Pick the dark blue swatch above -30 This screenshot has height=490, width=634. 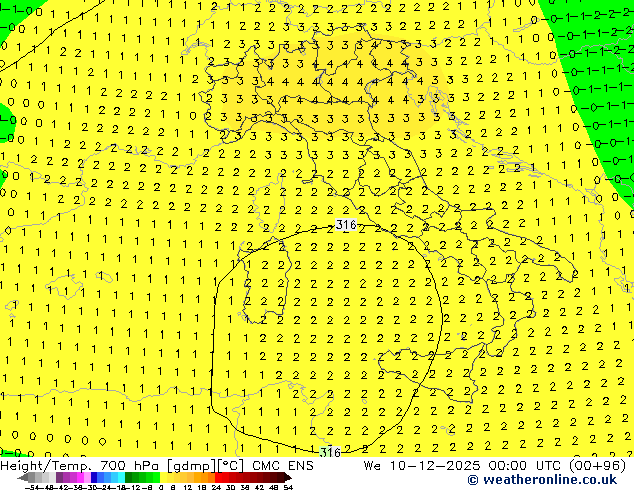94,478
